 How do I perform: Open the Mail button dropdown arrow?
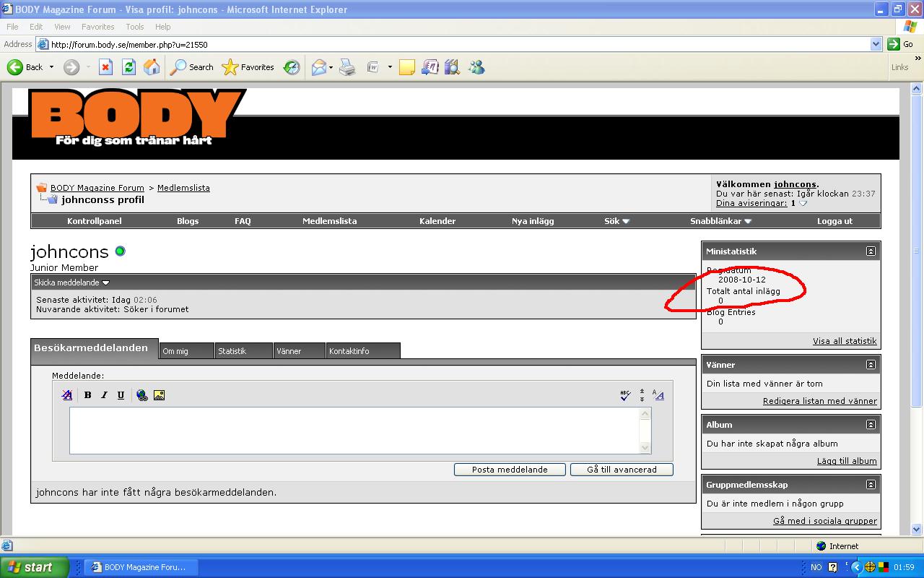pos(331,67)
